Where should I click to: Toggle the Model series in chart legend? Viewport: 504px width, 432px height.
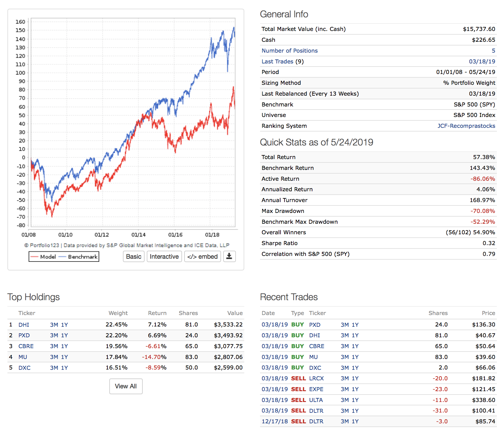(x=44, y=257)
